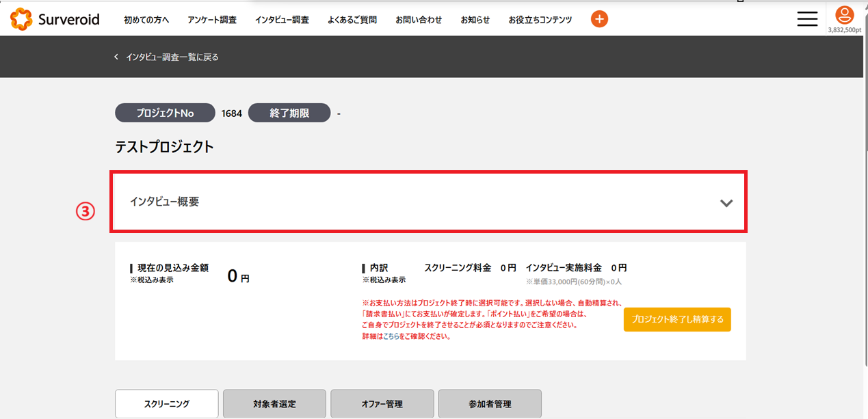The width and height of the screenshot is (868, 419).
Task: Follow the こちら link in red notice
Action: point(390,336)
